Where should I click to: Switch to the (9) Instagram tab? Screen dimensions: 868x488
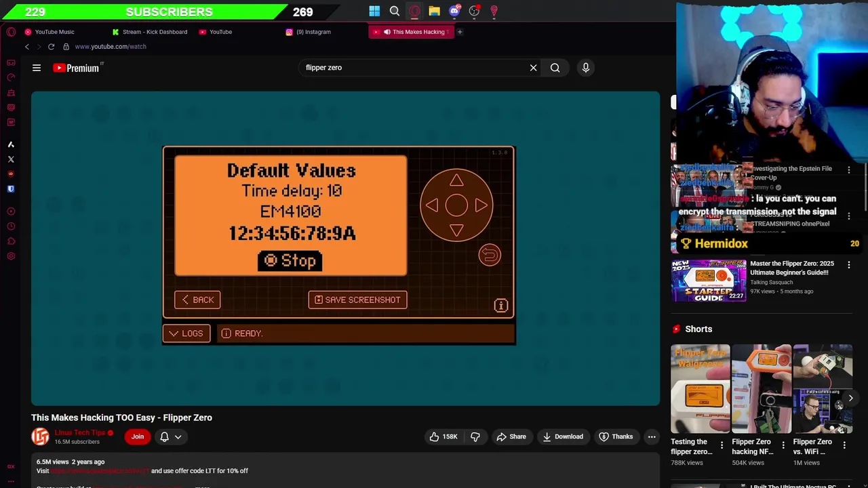click(x=313, y=32)
